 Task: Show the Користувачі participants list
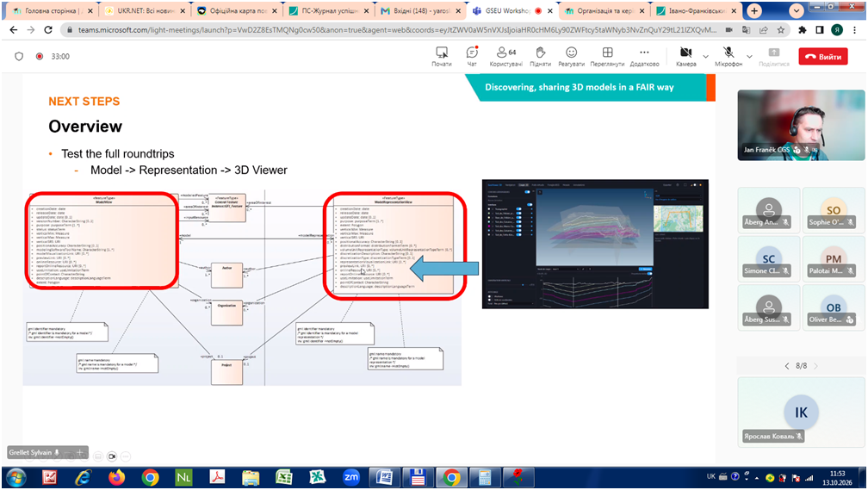(506, 57)
